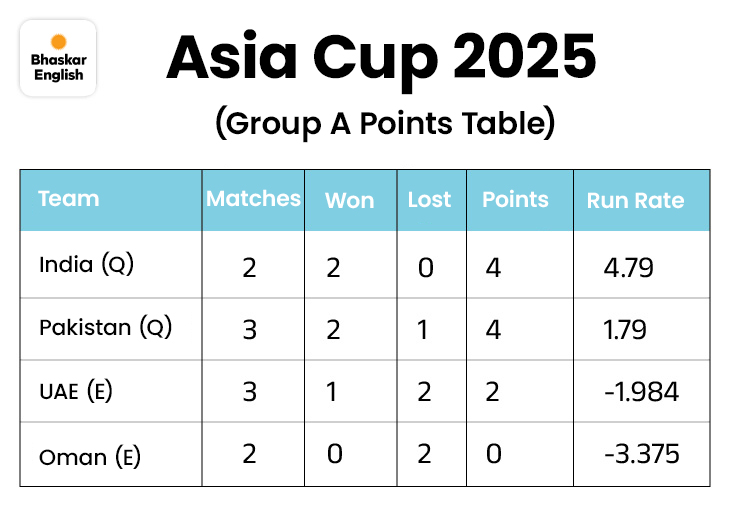The height and width of the screenshot is (508, 730).
Task: Select the Lost column header
Action: [429, 199]
